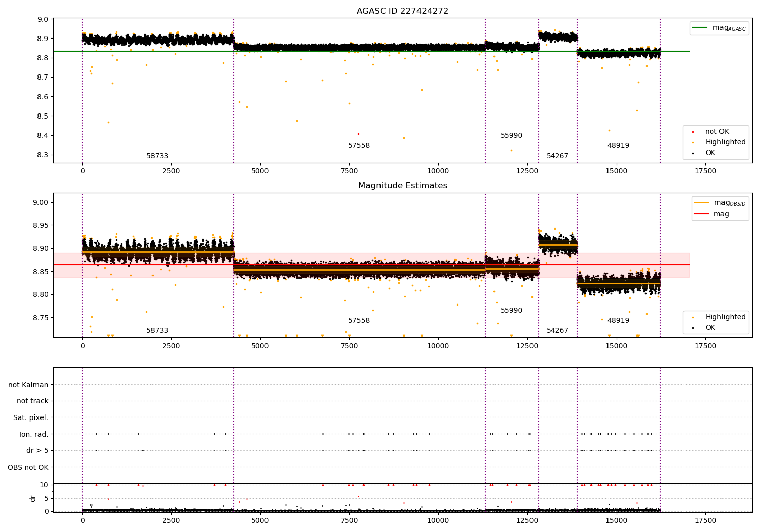Click y-axis tick 8.75 in middle plot
760x532 pixels.
click(41, 318)
